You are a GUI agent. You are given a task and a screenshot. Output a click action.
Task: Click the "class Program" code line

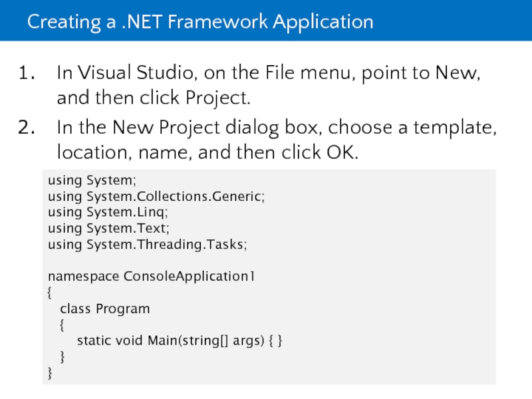104,309
